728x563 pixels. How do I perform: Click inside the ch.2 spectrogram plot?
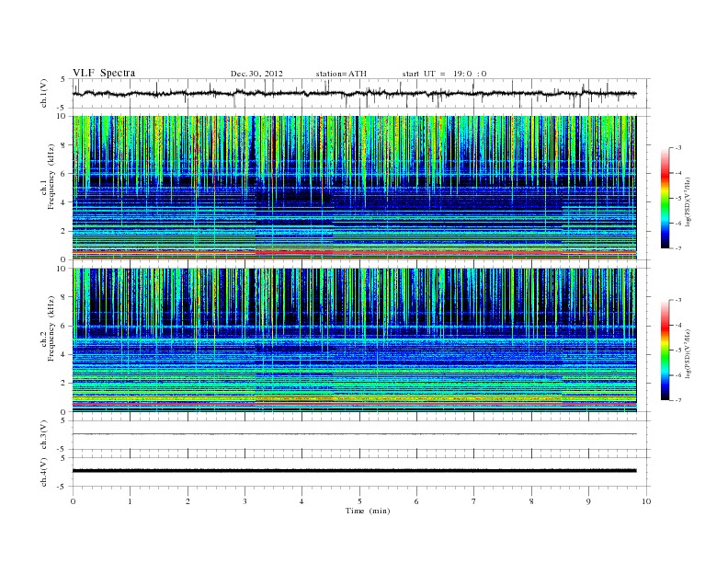(x=354, y=340)
